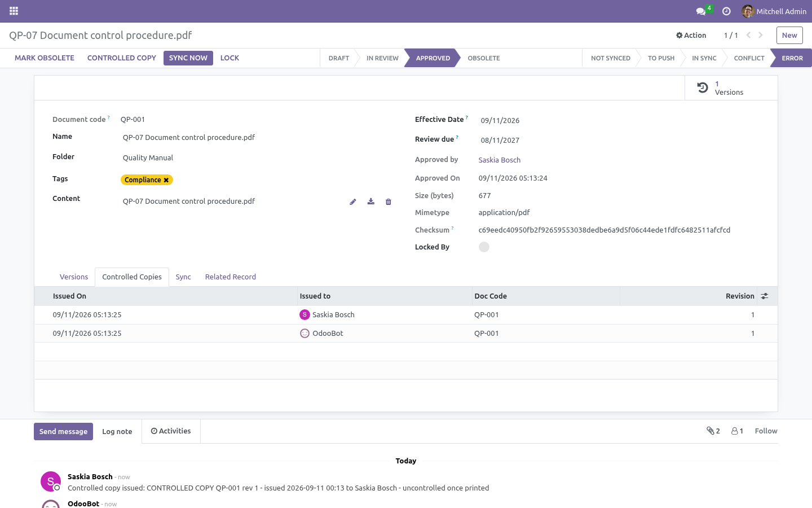Click SYNC NOW button

(188, 58)
